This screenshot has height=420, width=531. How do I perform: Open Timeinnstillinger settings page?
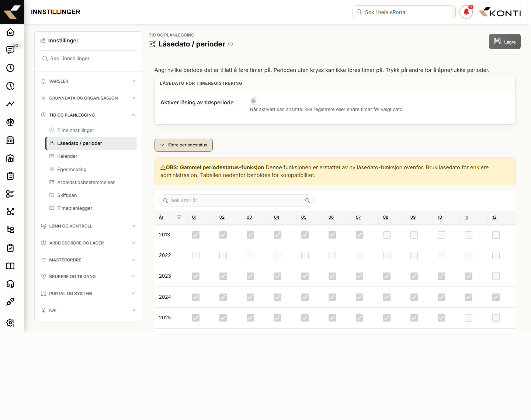tap(91, 130)
